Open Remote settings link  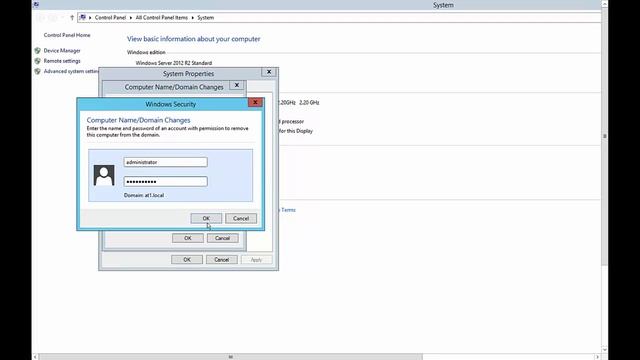[x=62, y=61]
